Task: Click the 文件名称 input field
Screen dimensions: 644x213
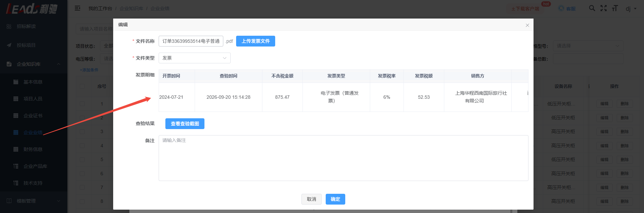Action: pos(191,41)
